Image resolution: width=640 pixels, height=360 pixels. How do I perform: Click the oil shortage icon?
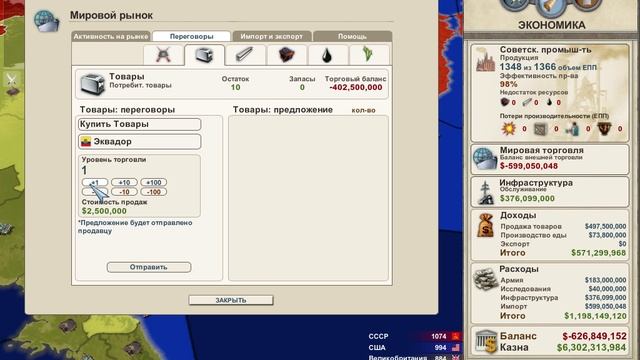click(549, 102)
